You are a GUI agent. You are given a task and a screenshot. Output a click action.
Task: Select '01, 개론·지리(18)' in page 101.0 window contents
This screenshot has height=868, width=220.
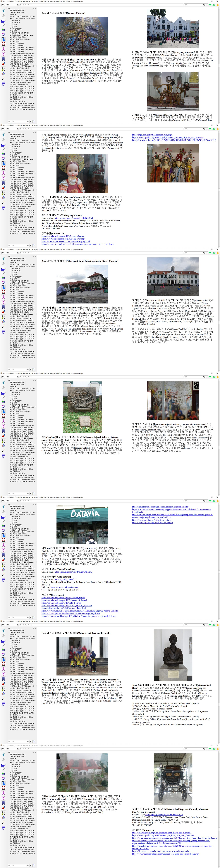[x=15, y=21]
